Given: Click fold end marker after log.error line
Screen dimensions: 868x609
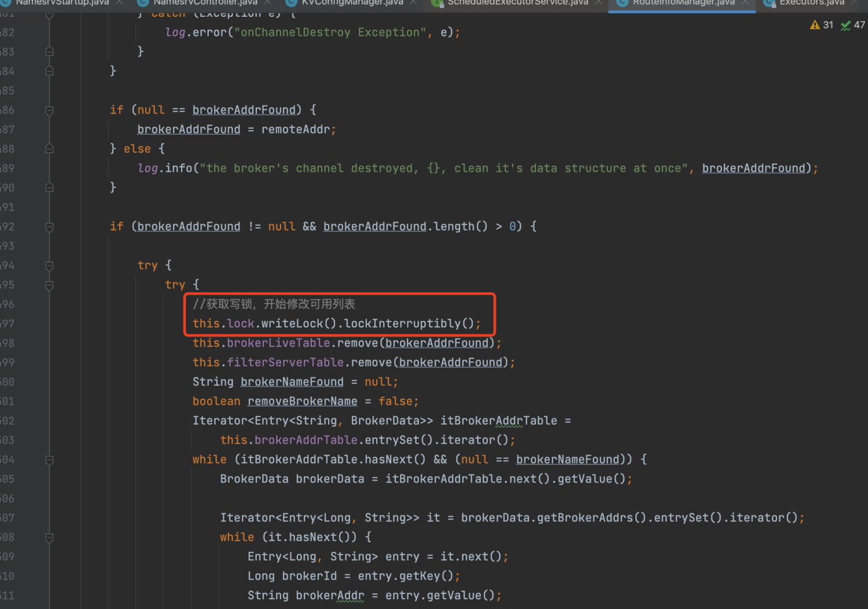Looking at the screenshot, I should click(49, 52).
